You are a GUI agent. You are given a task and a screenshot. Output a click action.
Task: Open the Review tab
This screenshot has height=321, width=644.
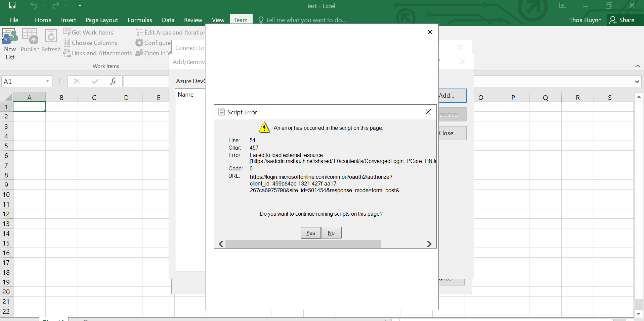pos(193,20)
